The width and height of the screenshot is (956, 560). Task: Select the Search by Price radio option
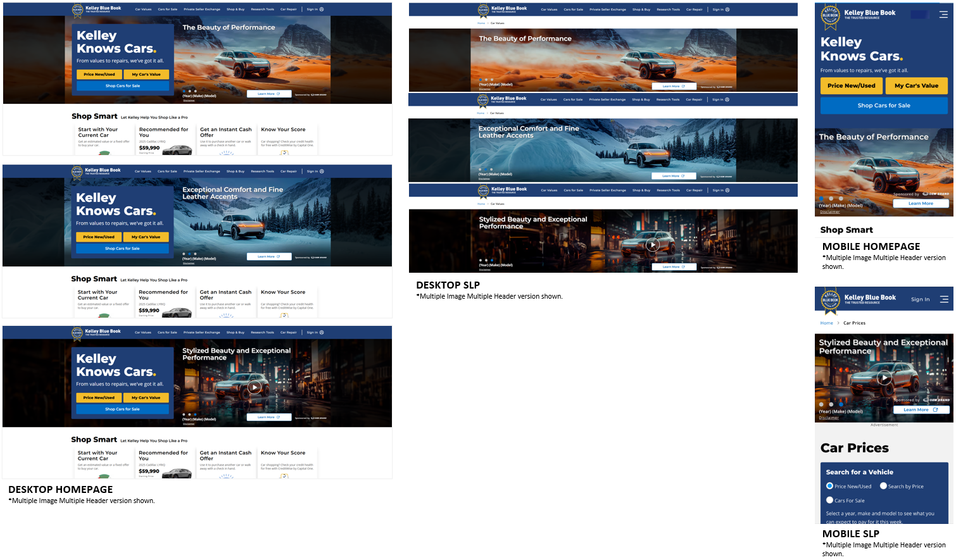click(x=883, y=486)
